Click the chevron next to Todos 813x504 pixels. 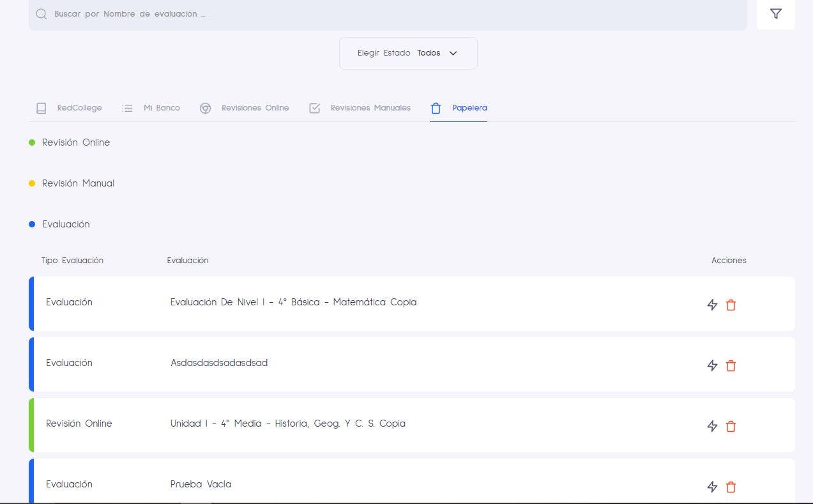[x=453, y=53]
